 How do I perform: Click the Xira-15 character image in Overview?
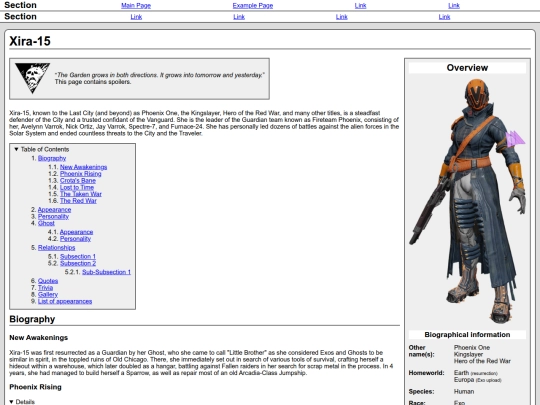coord(467,201)
